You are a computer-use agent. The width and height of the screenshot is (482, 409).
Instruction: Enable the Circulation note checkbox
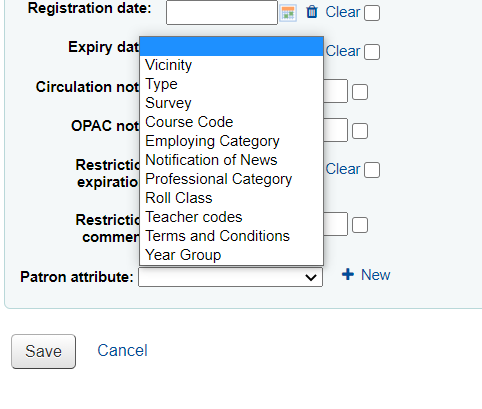tap(360, 92)
